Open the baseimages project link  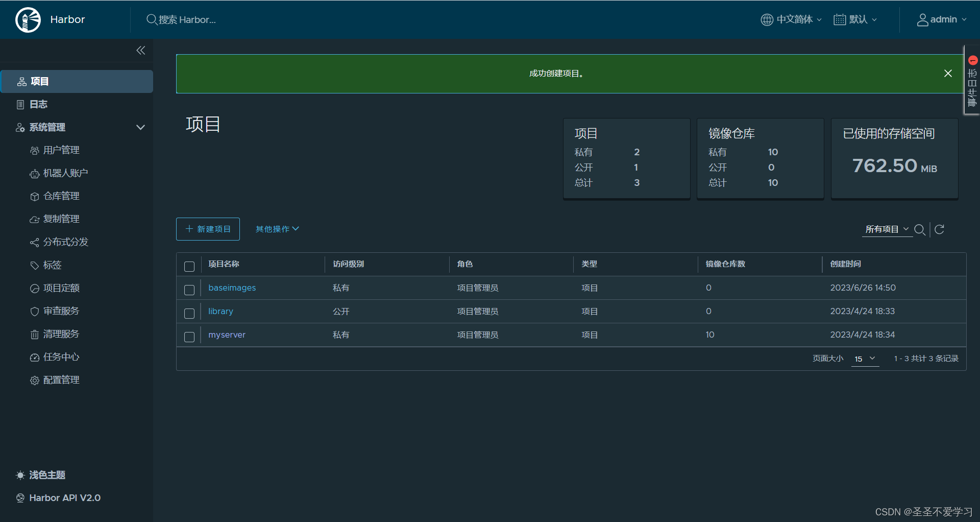pos(232,288)
